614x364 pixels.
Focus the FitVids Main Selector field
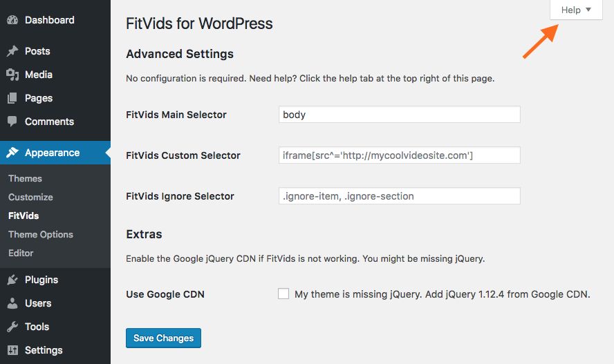coord(400,115)
